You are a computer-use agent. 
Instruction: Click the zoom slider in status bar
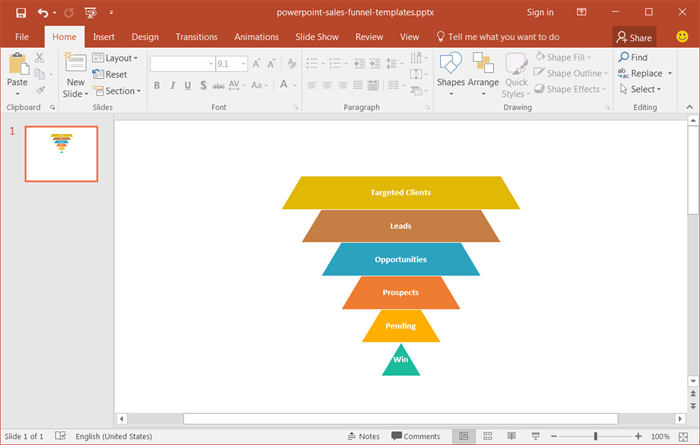coord(595,436)
